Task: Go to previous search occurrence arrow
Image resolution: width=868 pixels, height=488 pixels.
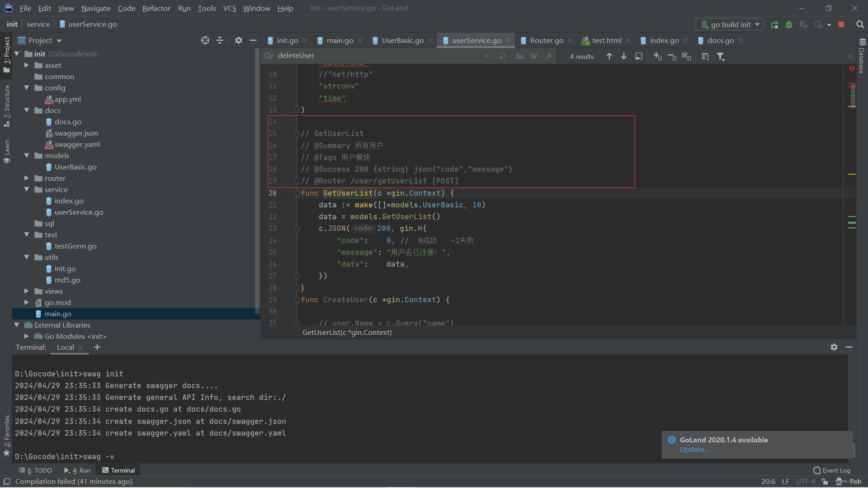Action: 609,56
